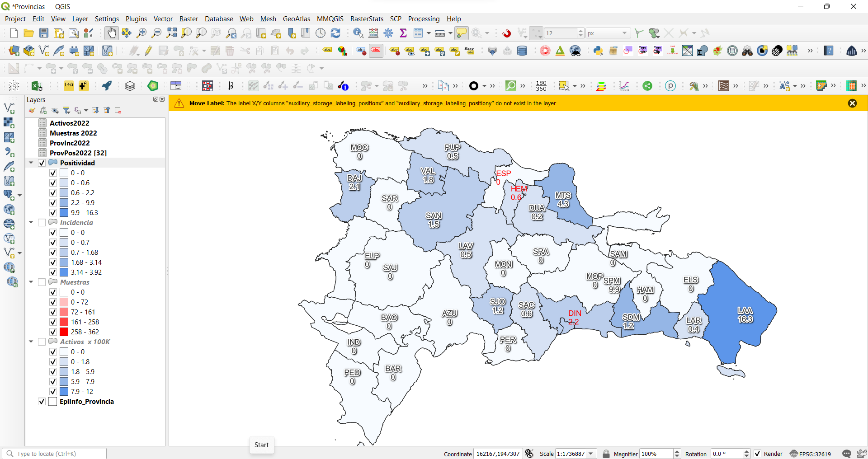The image size is (868, 459).
Task: Enable the Incidencia layer group
Action: point(42,222)
